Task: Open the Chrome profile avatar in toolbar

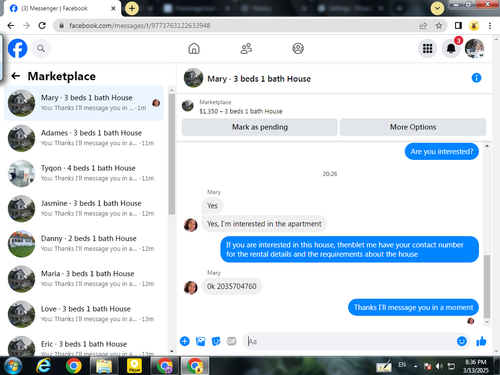Action: click(x=474, y=25)
